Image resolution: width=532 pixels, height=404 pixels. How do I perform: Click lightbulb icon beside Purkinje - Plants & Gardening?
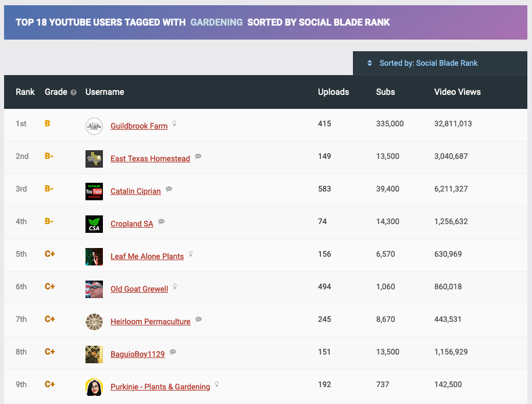pos(217,384)
